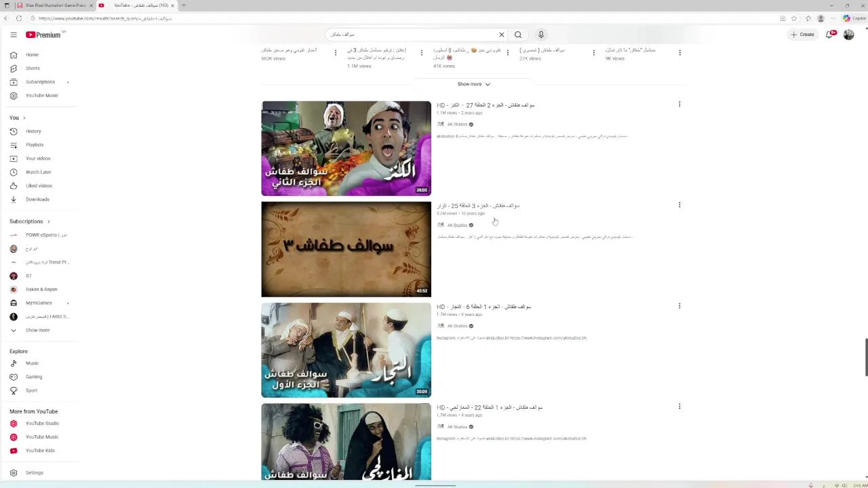868x488 pixels.
Task: Expand Show more subscriptions
Action: 37,330
